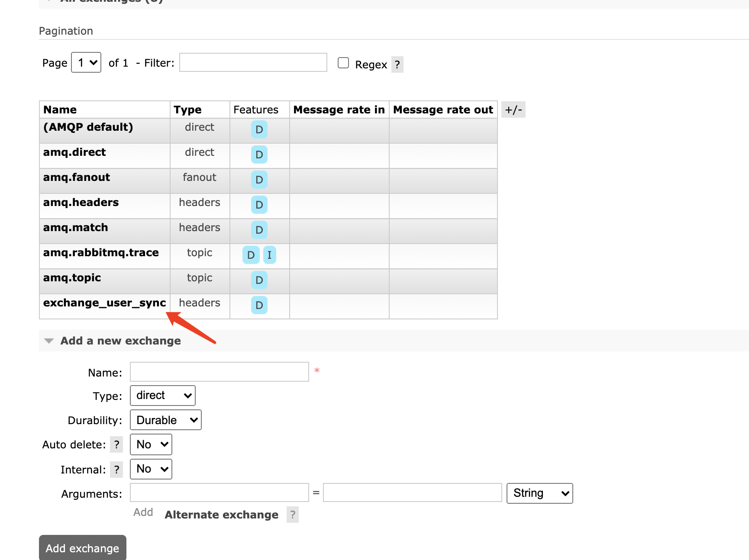Click the D badge in amq.fanout row
The image size is (749, 560).
click(x=259, y=180)
